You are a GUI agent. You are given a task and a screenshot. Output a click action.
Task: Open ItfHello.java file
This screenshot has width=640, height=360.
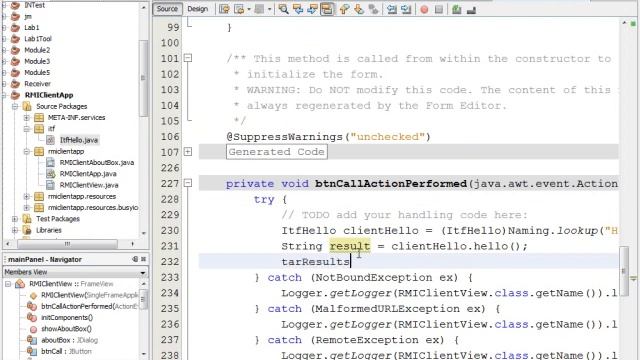tap(79, 140)
